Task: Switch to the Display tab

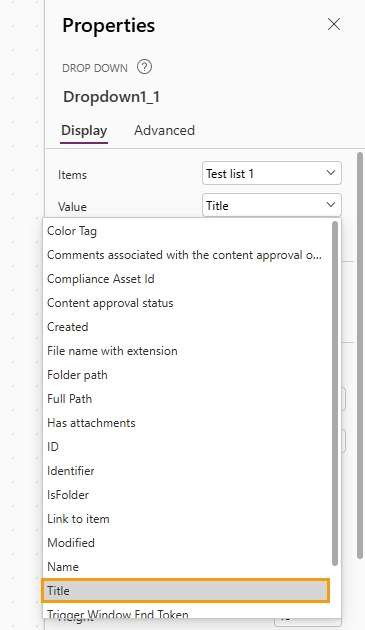Action: point(84,131)
